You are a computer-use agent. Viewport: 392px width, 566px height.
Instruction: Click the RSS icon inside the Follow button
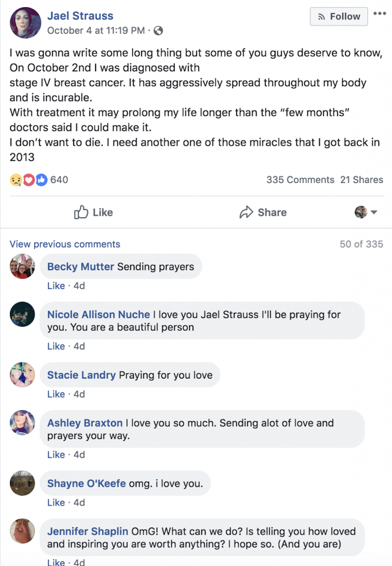pos(321,17)
